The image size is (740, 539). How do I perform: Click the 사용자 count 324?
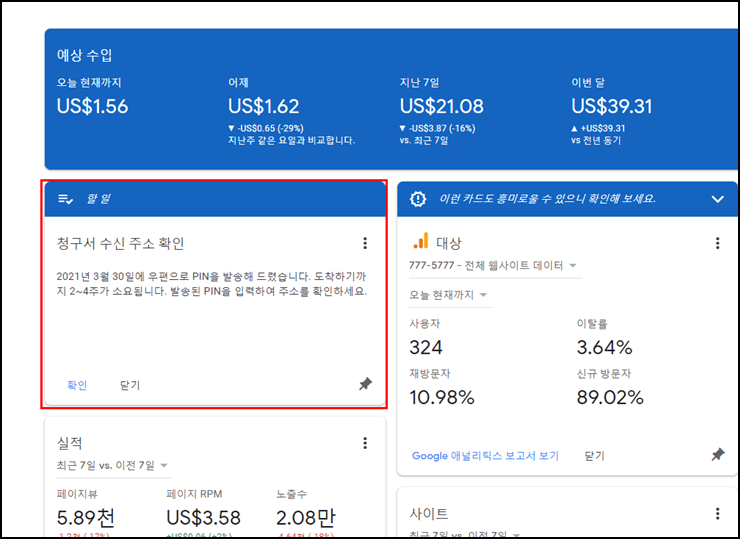pos(426,348)
